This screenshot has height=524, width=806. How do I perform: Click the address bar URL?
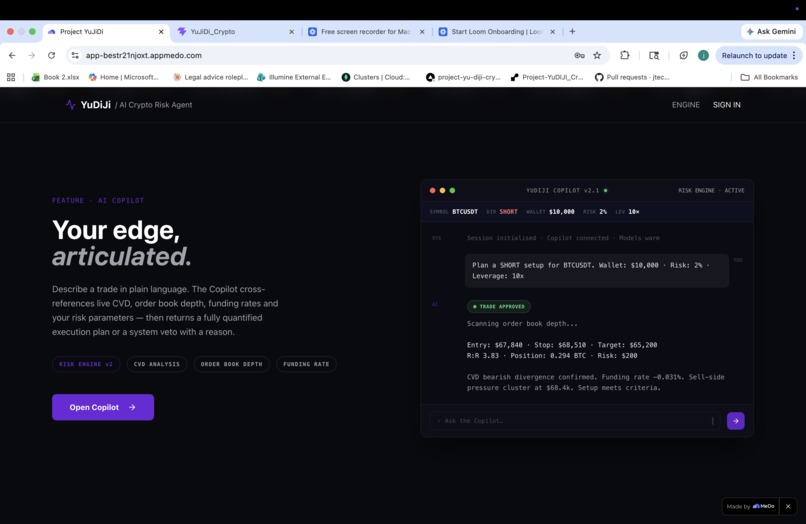pyautogui.click(x=143, y=56)
